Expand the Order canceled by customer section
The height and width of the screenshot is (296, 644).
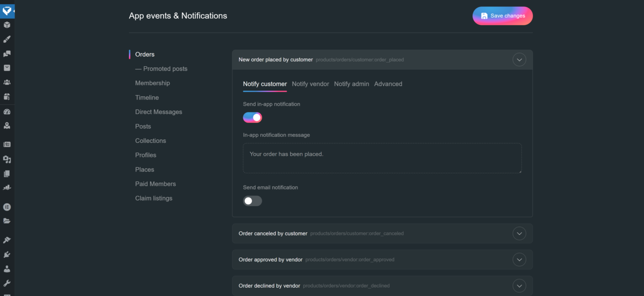point(519,233)
